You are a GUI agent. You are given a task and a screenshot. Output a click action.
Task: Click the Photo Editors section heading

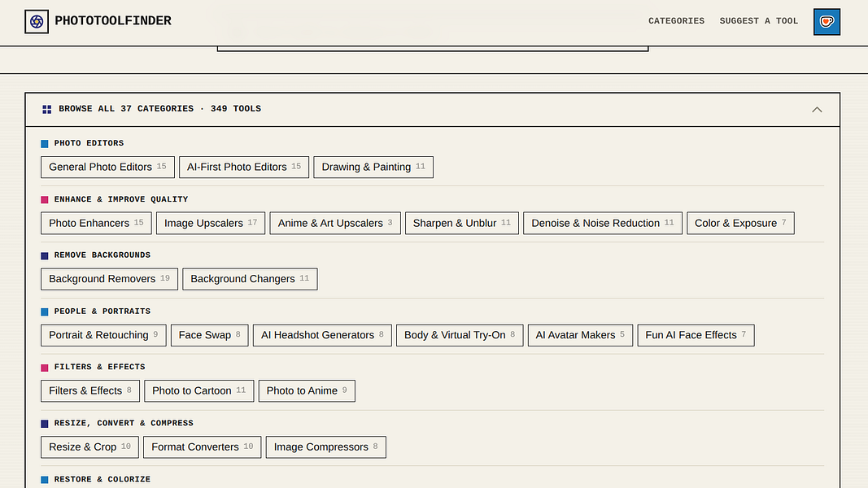point(89,143)
